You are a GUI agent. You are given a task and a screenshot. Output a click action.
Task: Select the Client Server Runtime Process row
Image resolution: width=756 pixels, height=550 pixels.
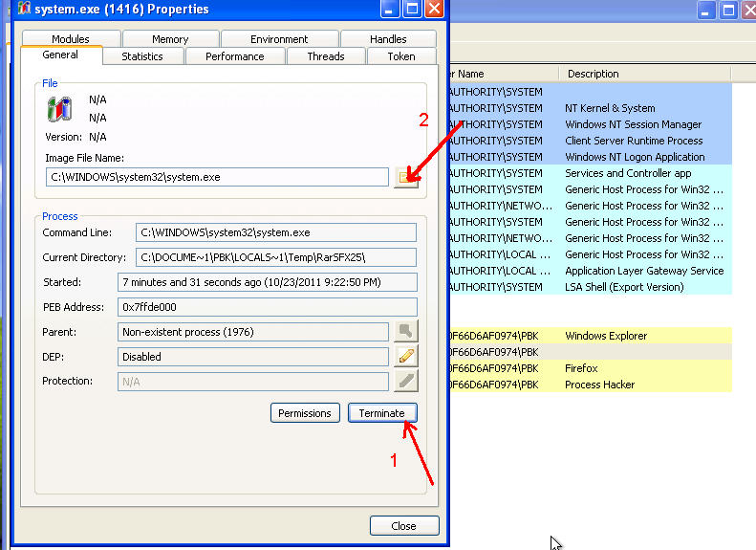click(x=591, y=141)
